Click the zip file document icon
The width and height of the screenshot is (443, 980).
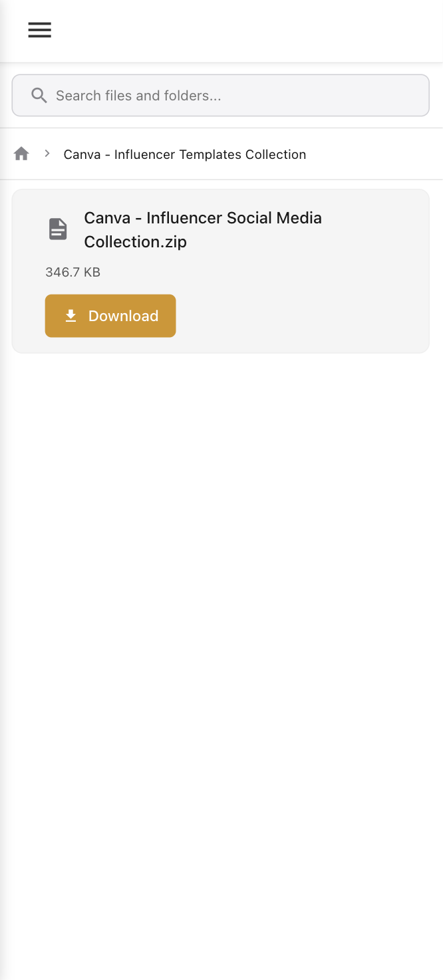(x=58, y=229)
